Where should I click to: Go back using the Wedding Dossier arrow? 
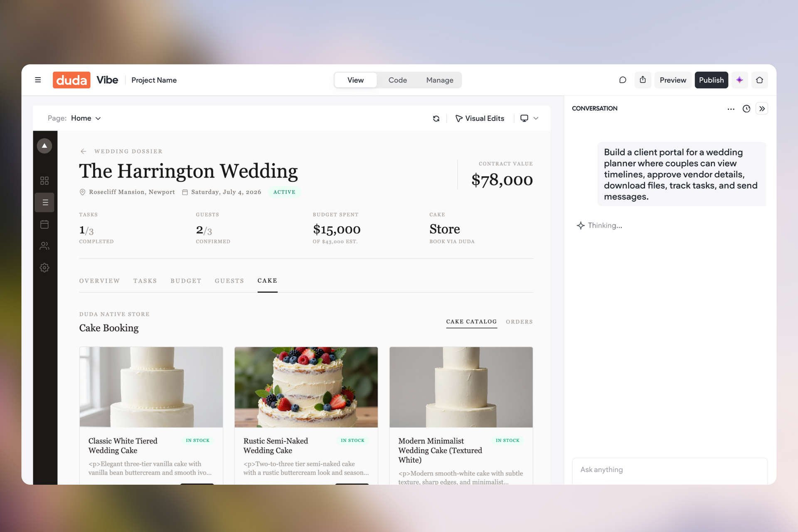[83, 151]
